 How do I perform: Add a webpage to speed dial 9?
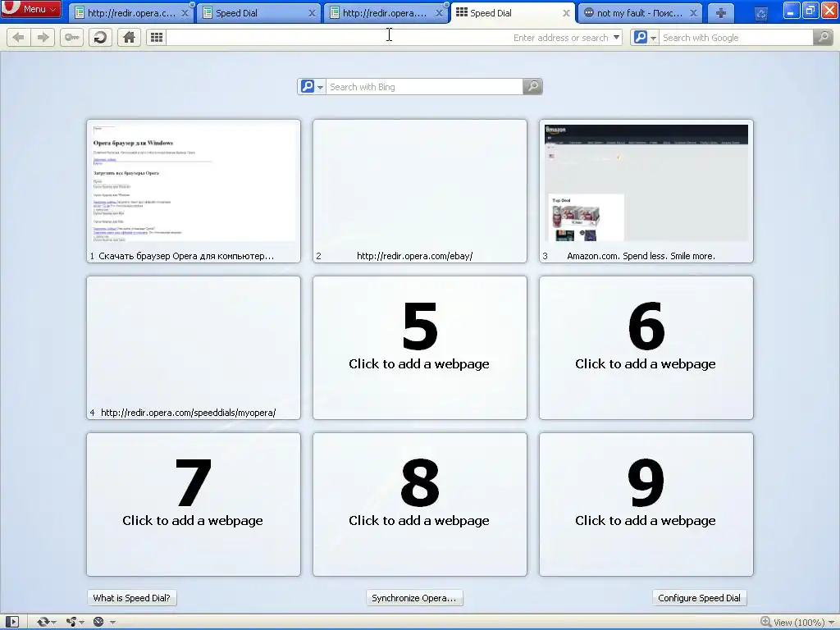[x=646, y=504]
